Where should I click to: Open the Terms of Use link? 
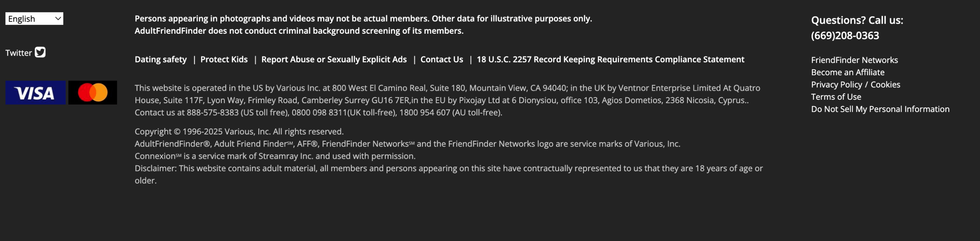click(836, 97)
